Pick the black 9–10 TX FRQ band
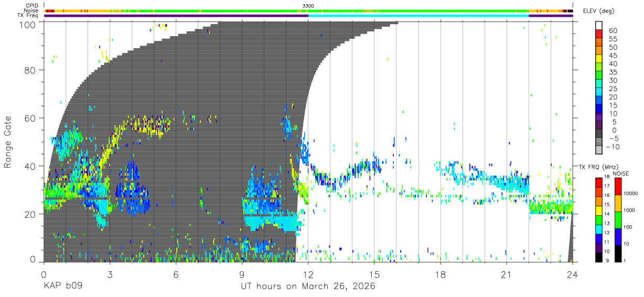This screenshot has height=297, width=644. (598, 258)
